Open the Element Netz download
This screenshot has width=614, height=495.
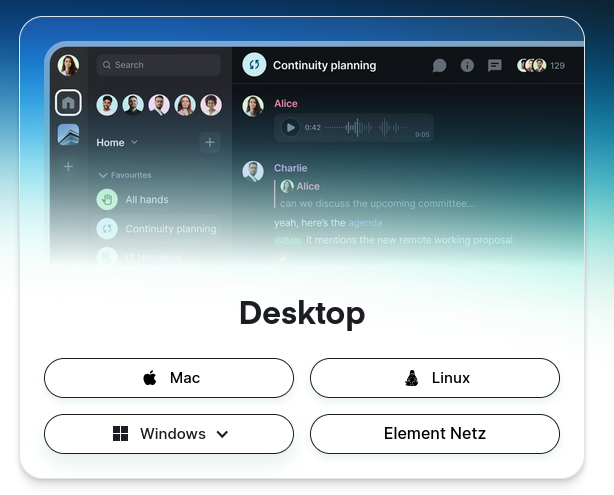pyautogui.click(x=435, y=434)
